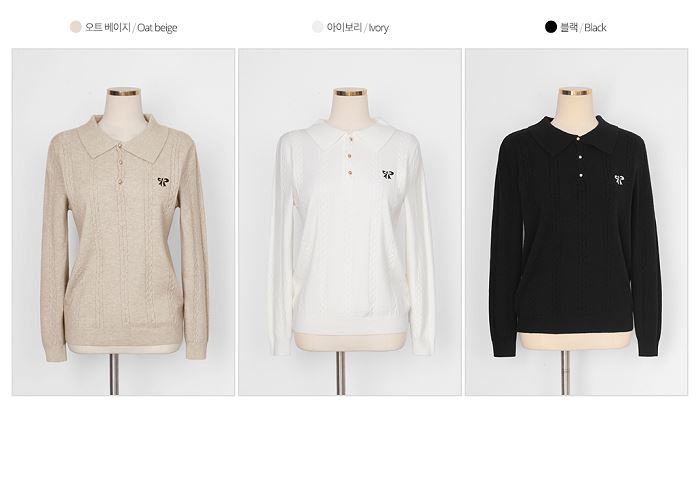Click the middle pearl button on black sweater
This screenshot has height=484, width=700.
580,157
